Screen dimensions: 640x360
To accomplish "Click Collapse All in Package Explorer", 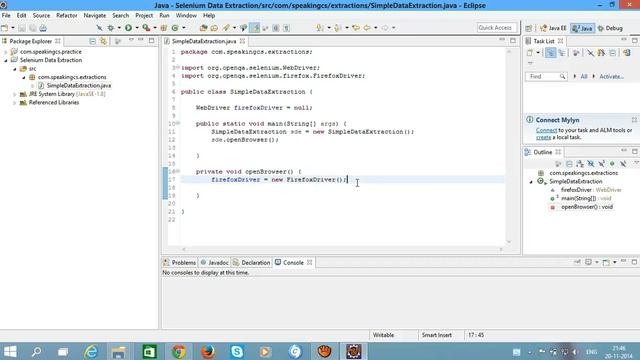I will [x=93, y=41].
